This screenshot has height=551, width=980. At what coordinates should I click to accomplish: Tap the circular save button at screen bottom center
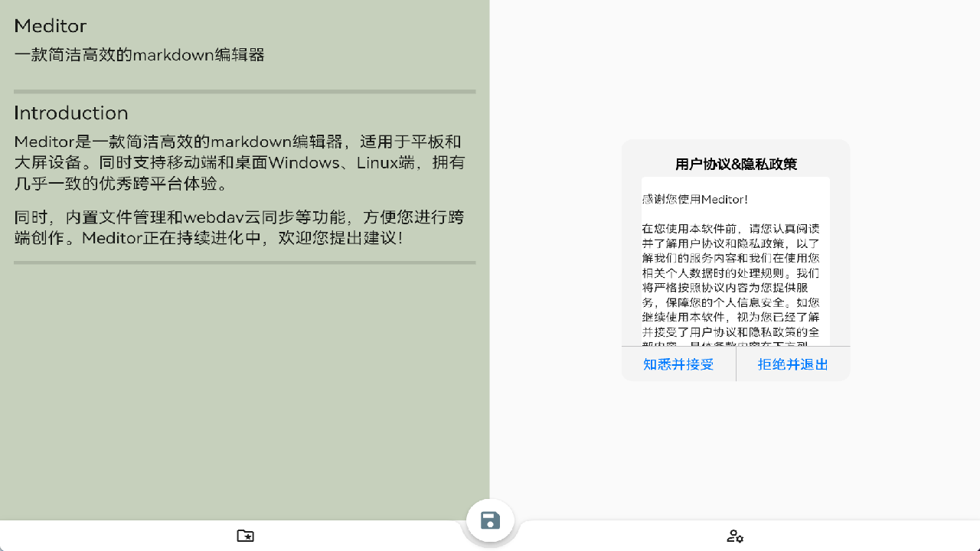point(489,520)
